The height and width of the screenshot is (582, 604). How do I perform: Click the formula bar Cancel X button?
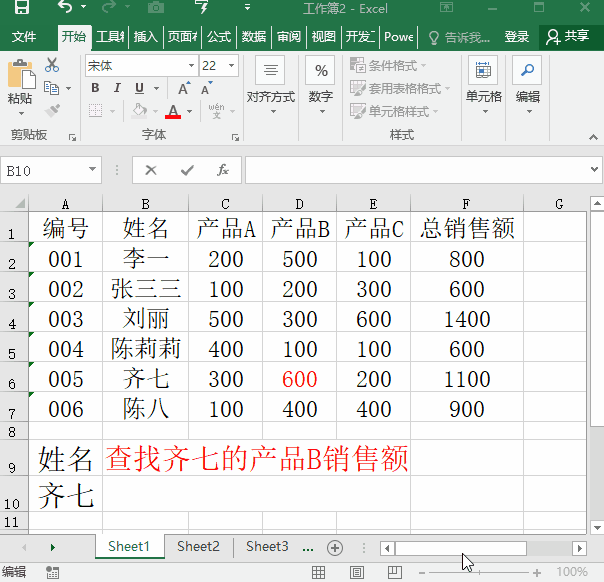pos(151,170)
